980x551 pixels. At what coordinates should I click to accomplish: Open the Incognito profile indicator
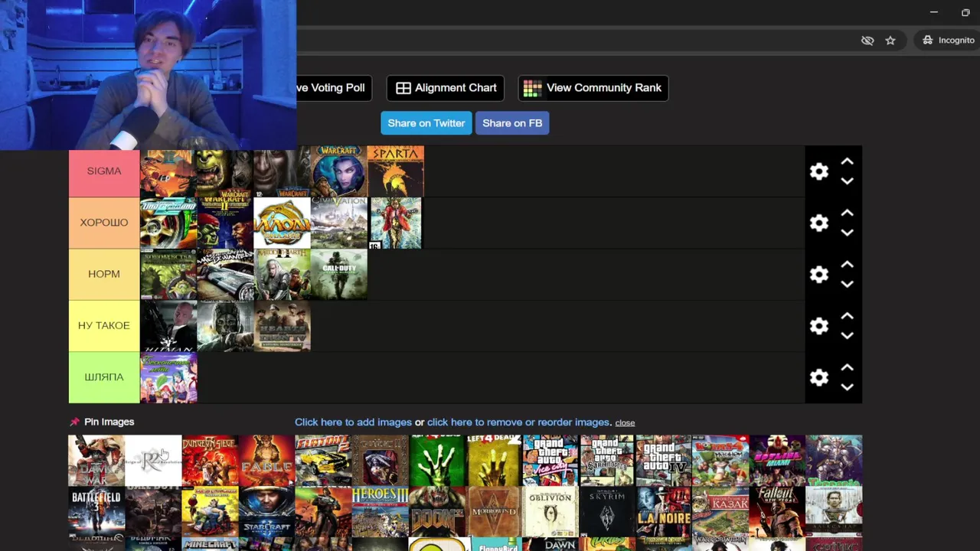coord(948,40)
